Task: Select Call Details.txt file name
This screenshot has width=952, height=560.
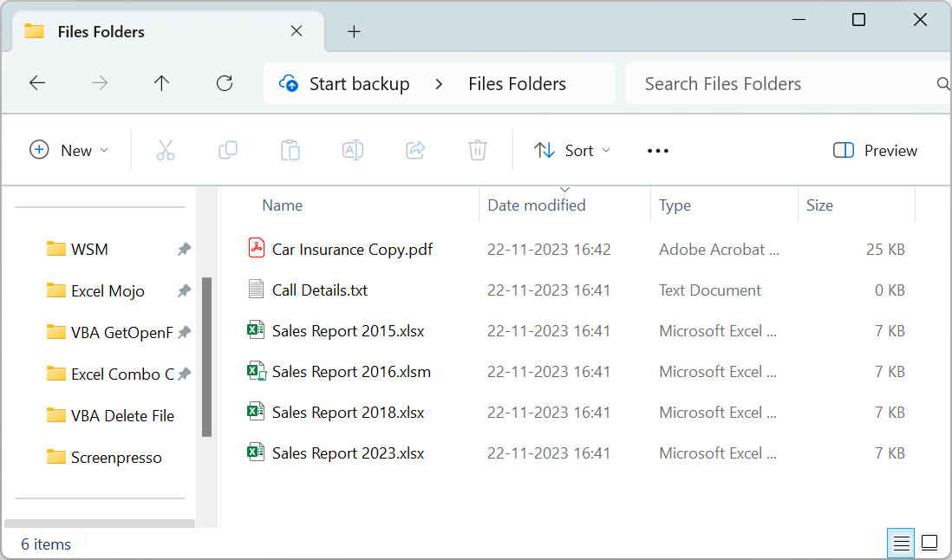Action: pyautogui.click(x=319, y=290)
